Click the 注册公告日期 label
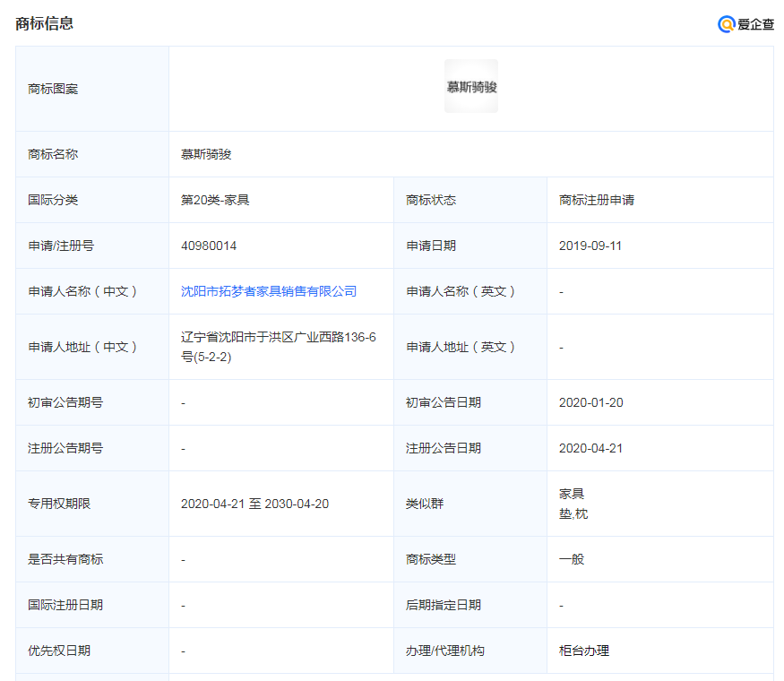 (x=444, y=449)
